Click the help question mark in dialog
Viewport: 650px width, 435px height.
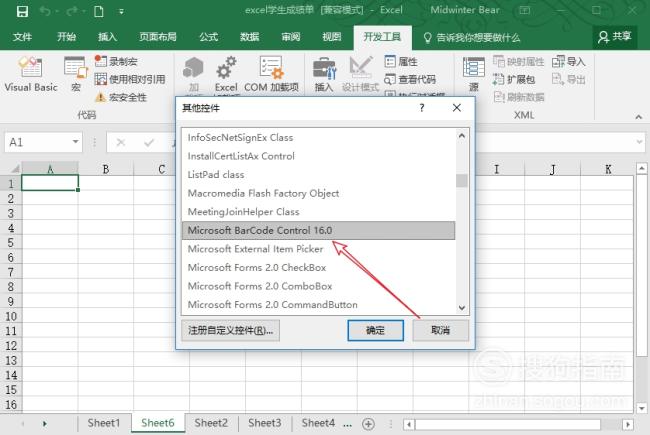pos(422,108)
